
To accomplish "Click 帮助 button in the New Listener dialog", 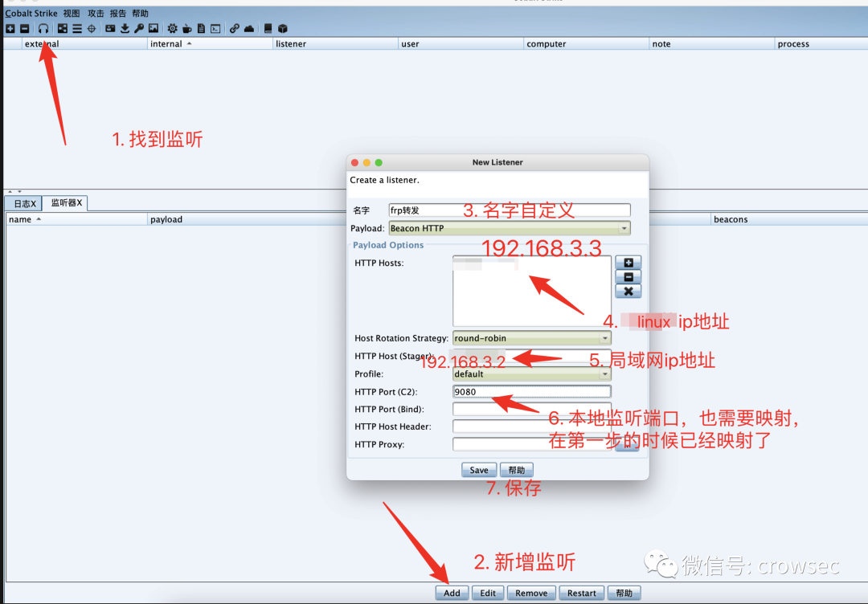I will point(517,470).
